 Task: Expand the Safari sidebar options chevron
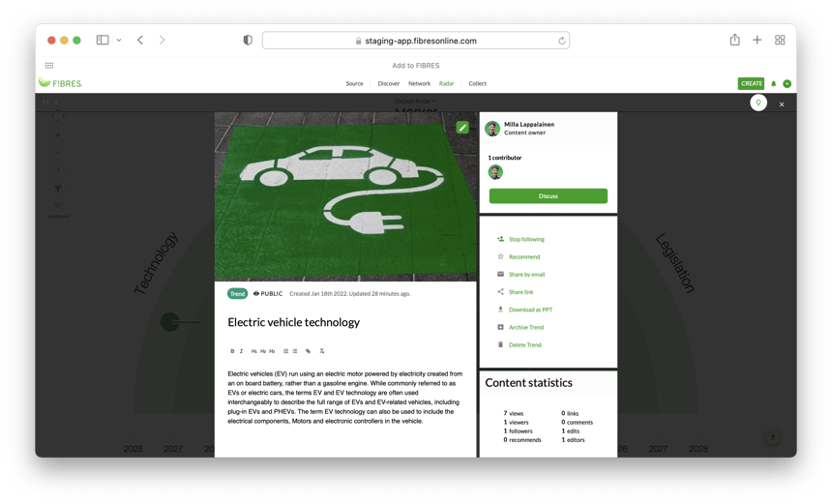[x=119, y=40]
